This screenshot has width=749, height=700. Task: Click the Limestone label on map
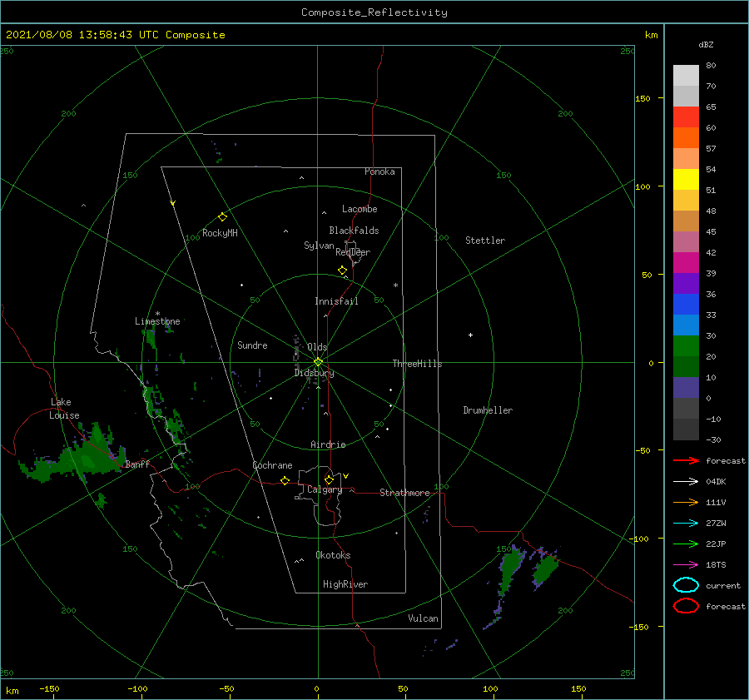pyautogui.click(x=157, y=321)
